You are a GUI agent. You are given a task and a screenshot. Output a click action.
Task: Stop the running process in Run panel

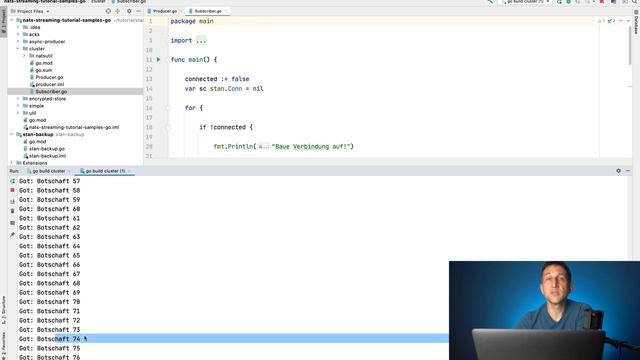(x=12, y=190)
